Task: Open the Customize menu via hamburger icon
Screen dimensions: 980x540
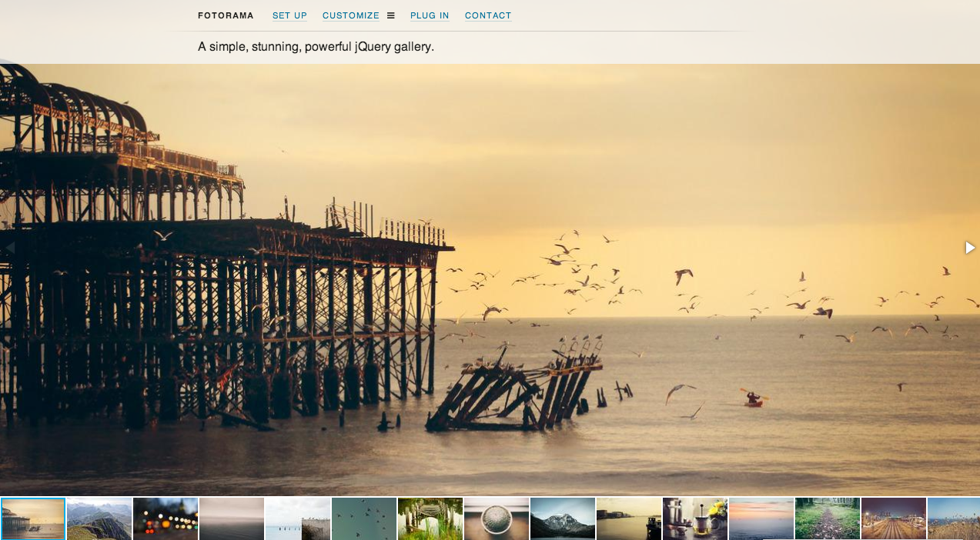Action: (x=391, y=15)
